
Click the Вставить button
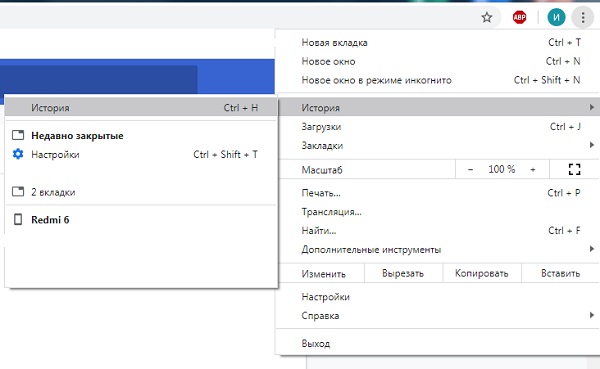[x=561, y=273]
